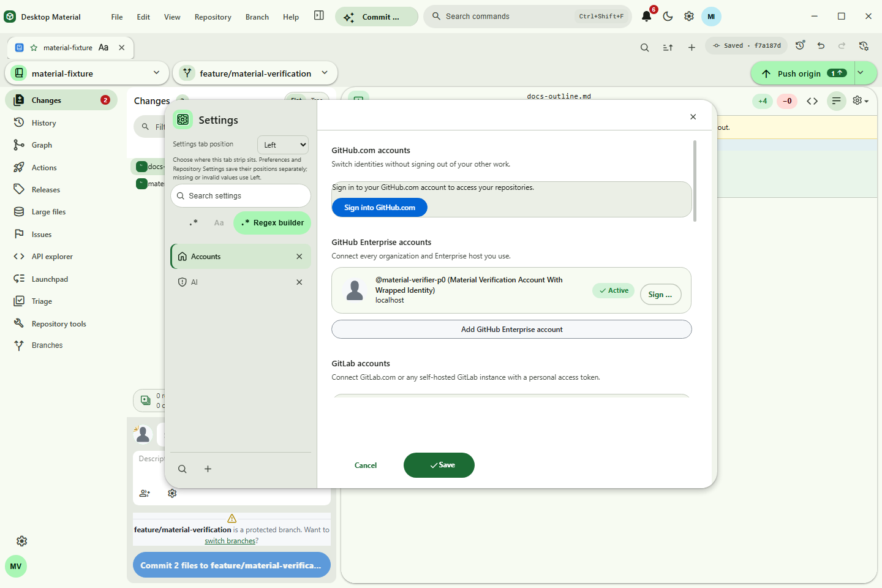
Task: Open the Repository menu
Action: [x=213, y=17]
